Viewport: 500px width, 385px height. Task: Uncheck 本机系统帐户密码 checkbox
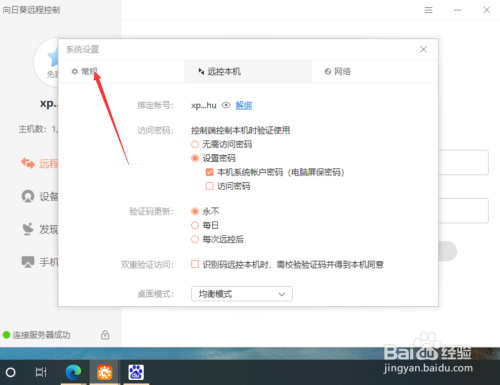[209, 172]
